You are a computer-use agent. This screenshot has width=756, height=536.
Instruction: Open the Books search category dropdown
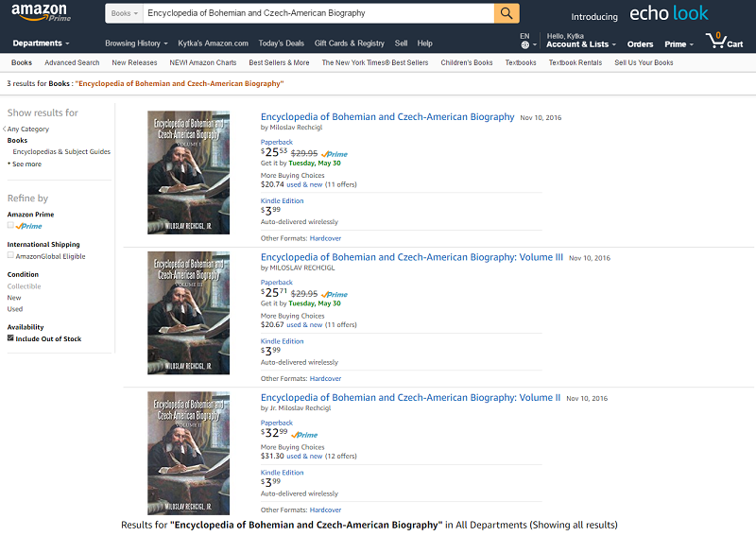tap(124, 14)
